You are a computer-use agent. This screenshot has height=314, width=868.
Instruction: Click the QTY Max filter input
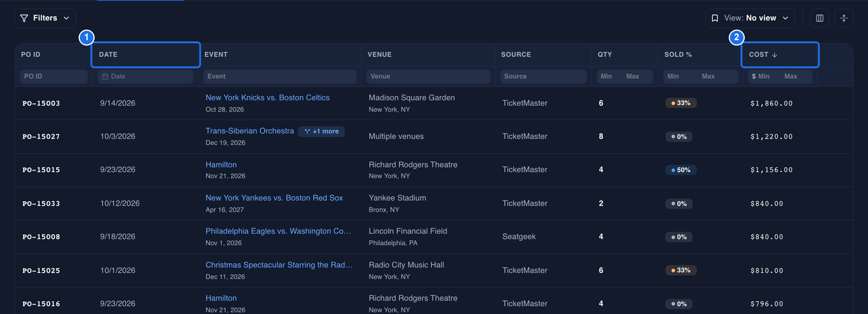pyautogui.click(x=638, y=77)
